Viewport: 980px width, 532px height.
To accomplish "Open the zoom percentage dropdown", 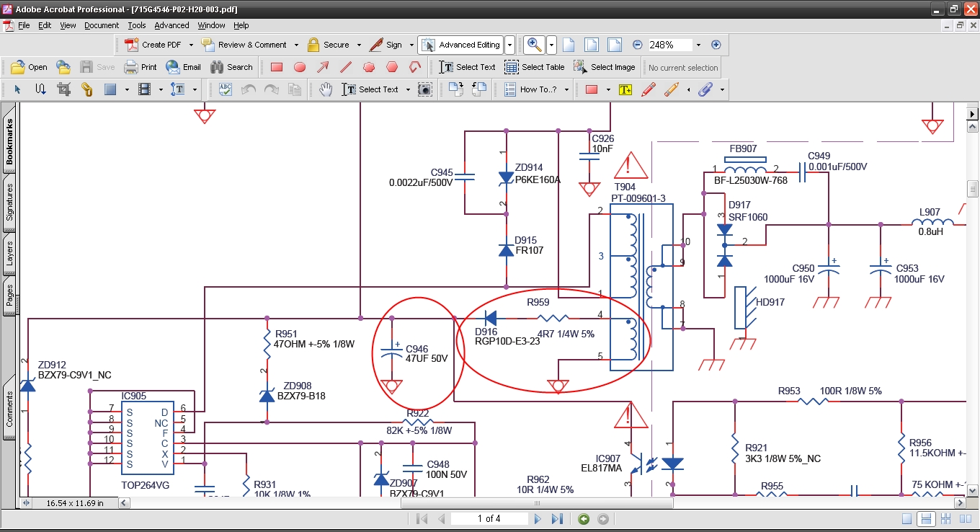I will coord(698,45).
